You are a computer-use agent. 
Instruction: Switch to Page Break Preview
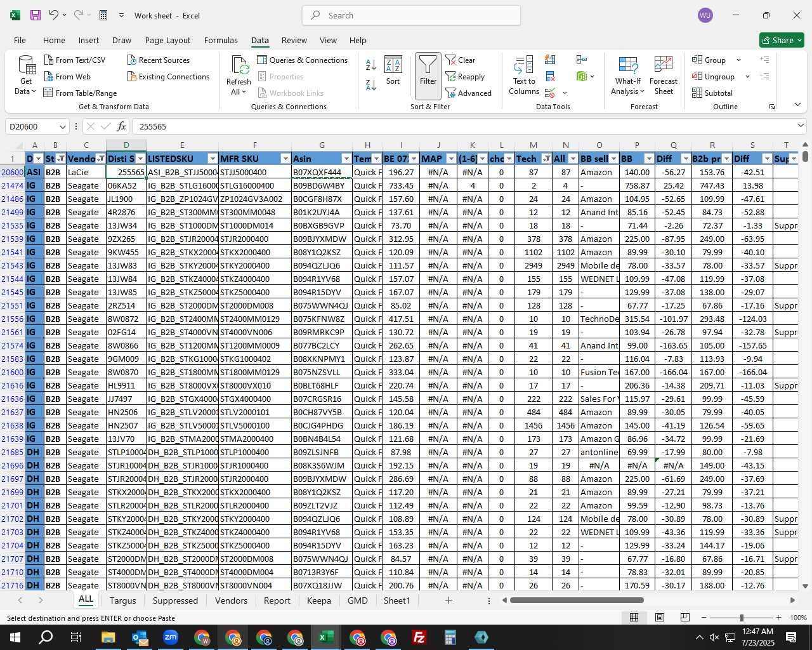point(685,617)
